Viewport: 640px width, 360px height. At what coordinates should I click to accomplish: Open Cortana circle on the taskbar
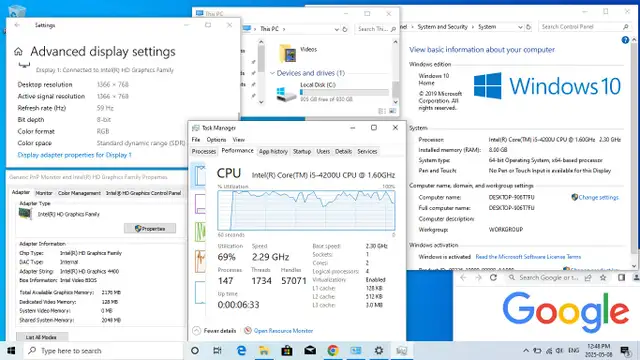(195, 351)
